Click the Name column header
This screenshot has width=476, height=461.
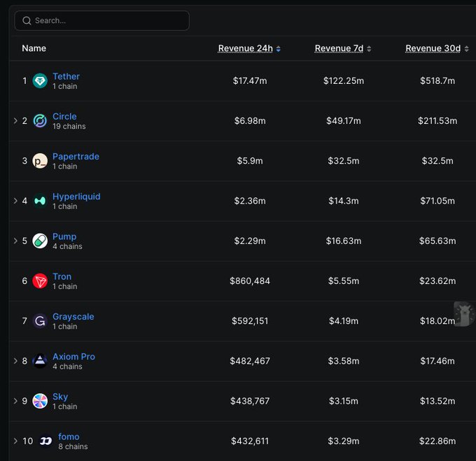click(x=34, y=48)
